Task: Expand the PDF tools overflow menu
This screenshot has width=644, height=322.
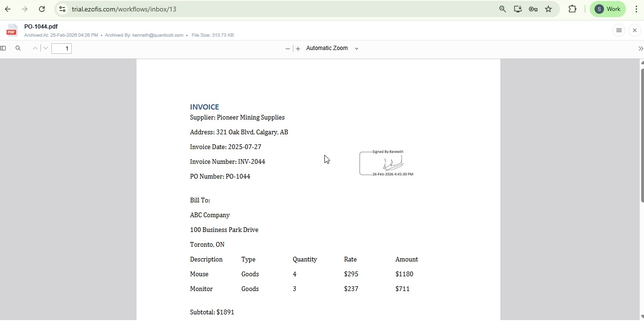Action: pos(640,49)
